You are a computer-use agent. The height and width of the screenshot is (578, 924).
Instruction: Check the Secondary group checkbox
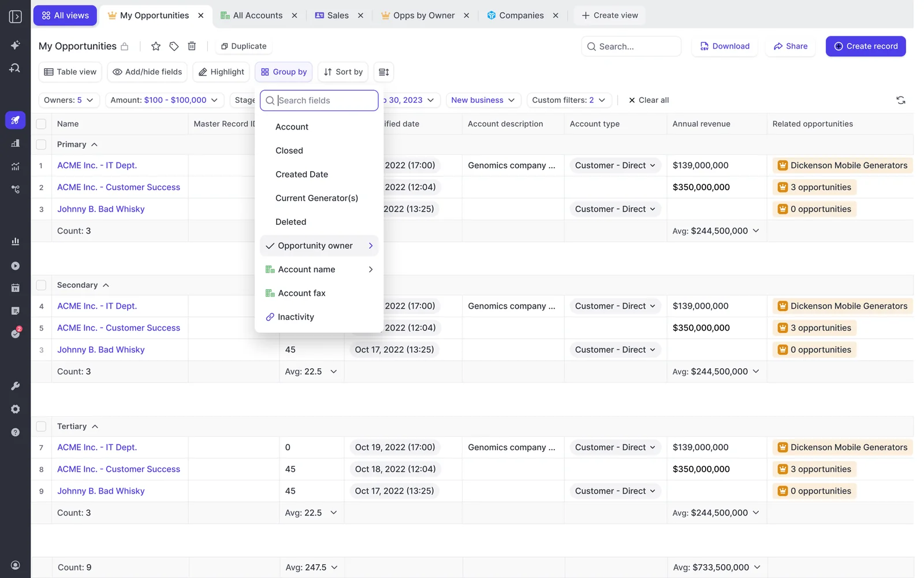point(41,285)
